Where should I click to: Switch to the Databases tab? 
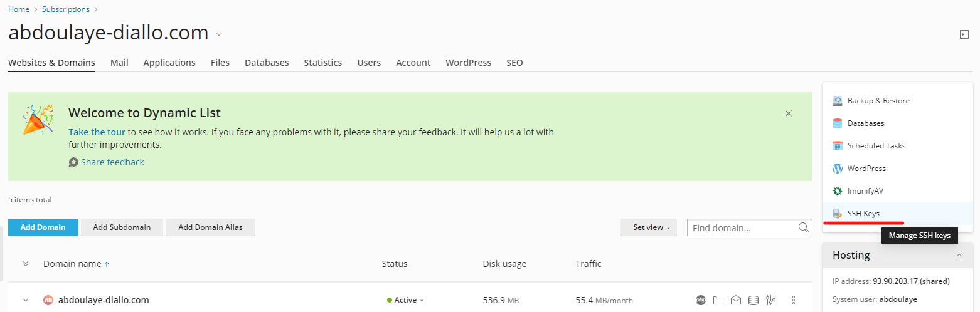point(267,63)
